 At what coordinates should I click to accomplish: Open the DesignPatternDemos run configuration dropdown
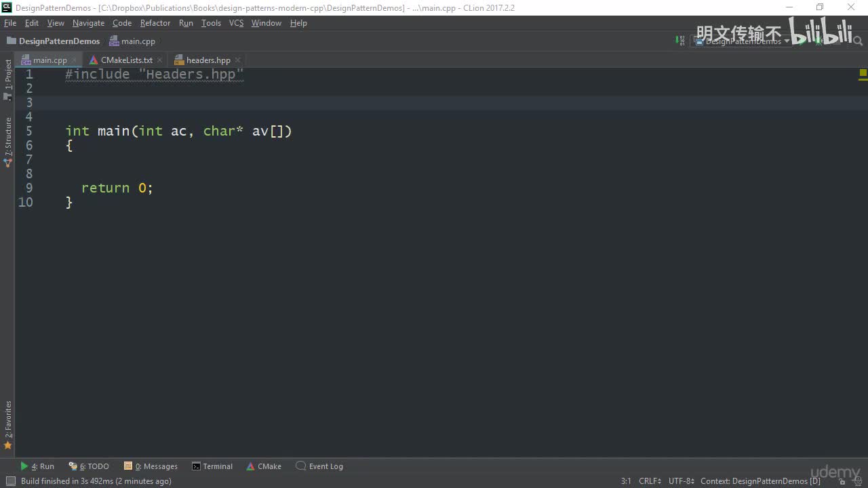(743, 41)
